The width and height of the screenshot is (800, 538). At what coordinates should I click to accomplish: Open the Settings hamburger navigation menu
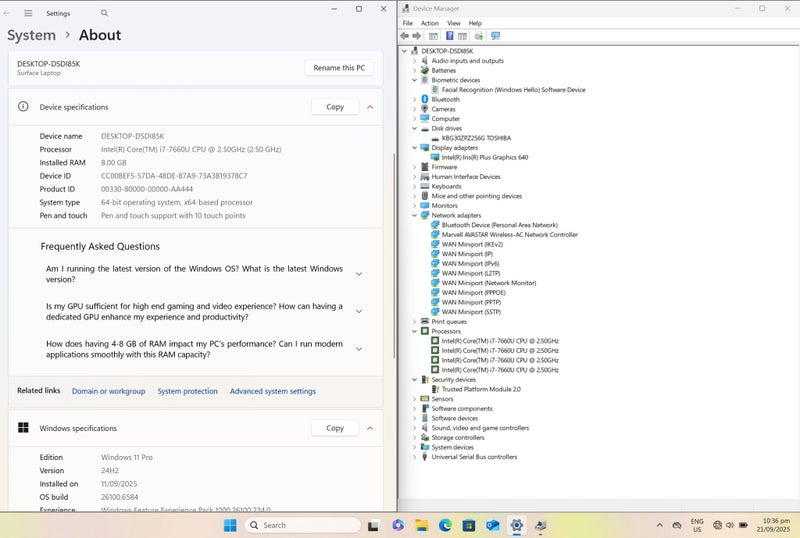[27, 13]
